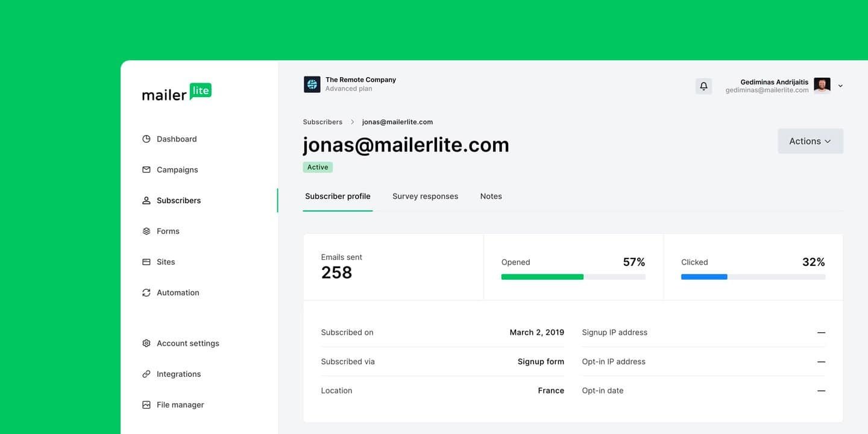This screenshot has height=434, width=868.
Task: Click the Subscribers breadcrumb link
Action: click(x=322, y=122)
